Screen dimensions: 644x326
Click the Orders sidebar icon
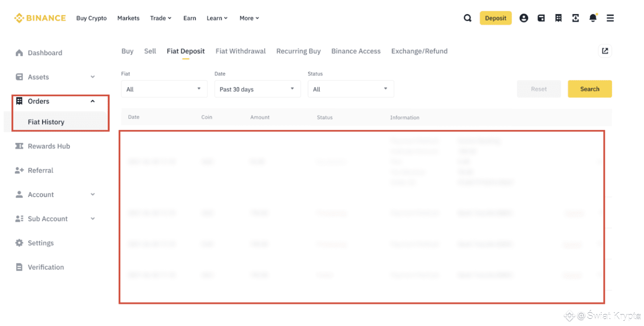click(x=19, y=101)
